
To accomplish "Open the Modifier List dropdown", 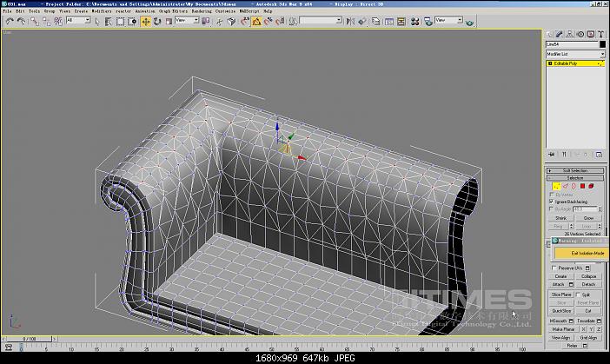I will tap(575, 54).
